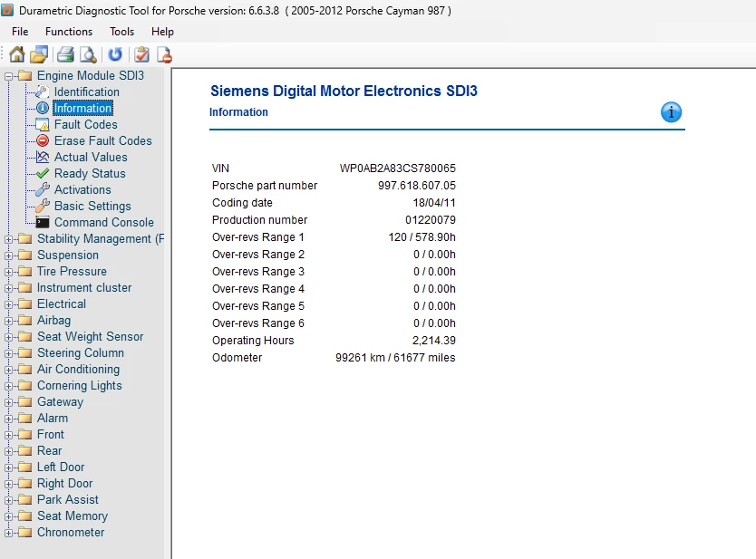Click the red Erase Fault Codes icon

click(x=43, y=140)
